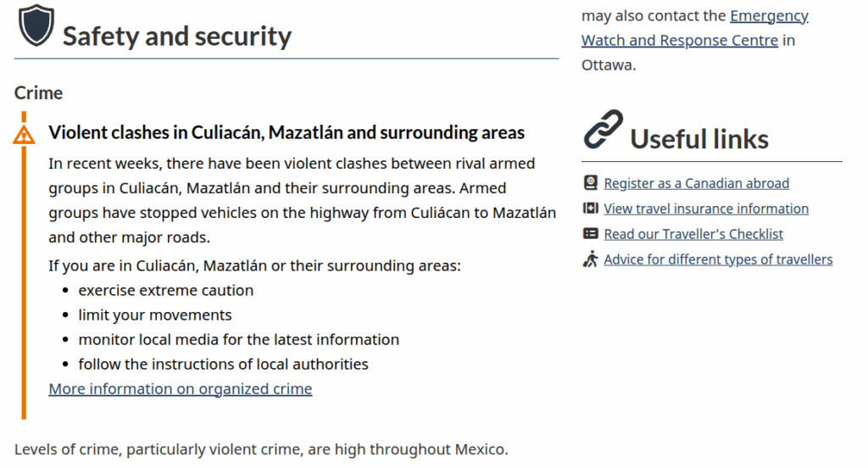Click the orange warning triangle icon
The image size is (868, 468).
click(x=24, y=135)
